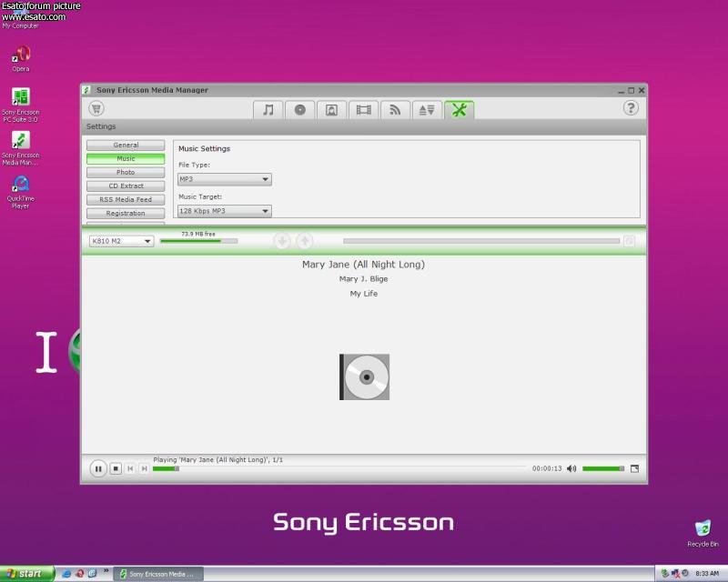Maximize the Media Manager window

coord(631,91)
